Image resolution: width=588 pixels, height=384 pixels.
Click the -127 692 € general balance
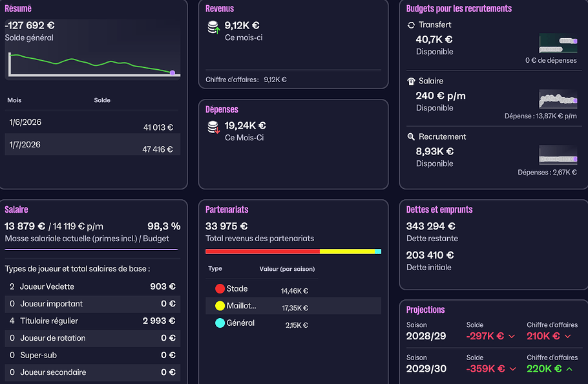(x=30, y=25)
